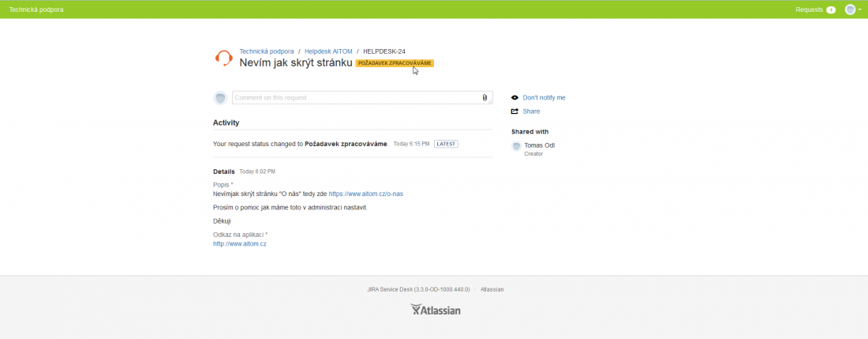Image resolution: width=868 pixels, height=339 pixels.
Task: Click Tomas Odl's avatar under Shared with
Action: click(516, 146)
